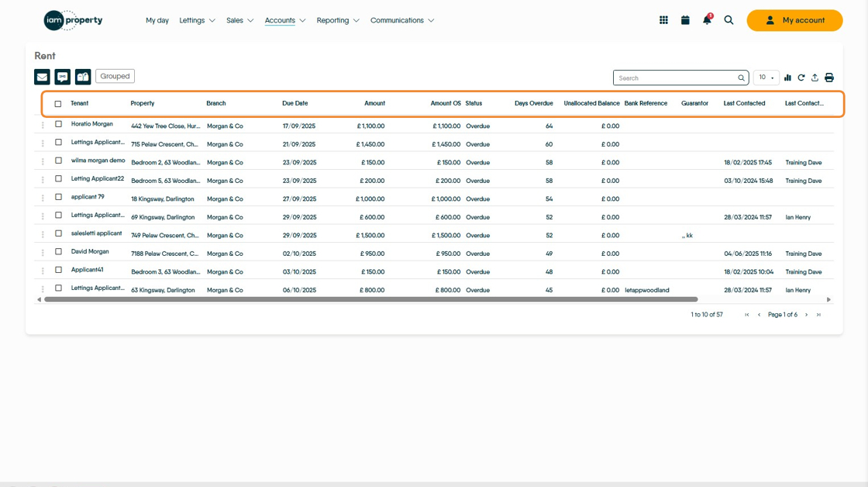
Task: Print the rent table
Action: click(x=829, y=78)
